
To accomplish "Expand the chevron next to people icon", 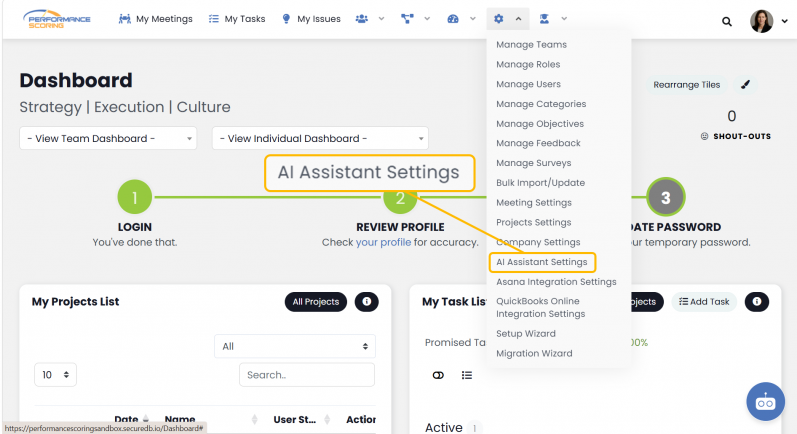I will [x=381, y=19].
